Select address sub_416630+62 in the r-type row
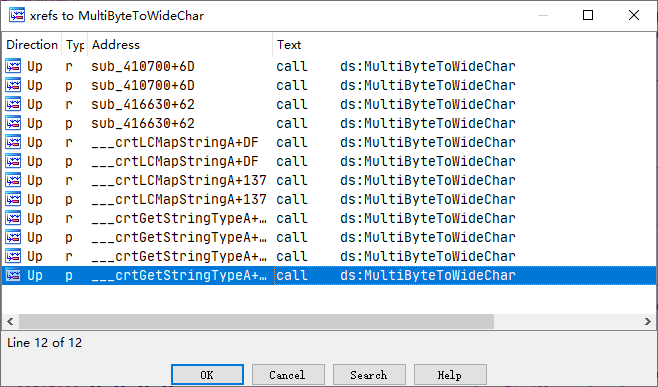This screenshot has height=387, width=658. point(143,104)
